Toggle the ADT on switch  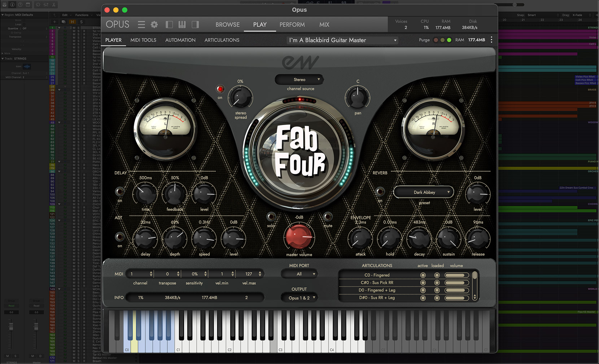pyautogui.click(x=119, y=236)
